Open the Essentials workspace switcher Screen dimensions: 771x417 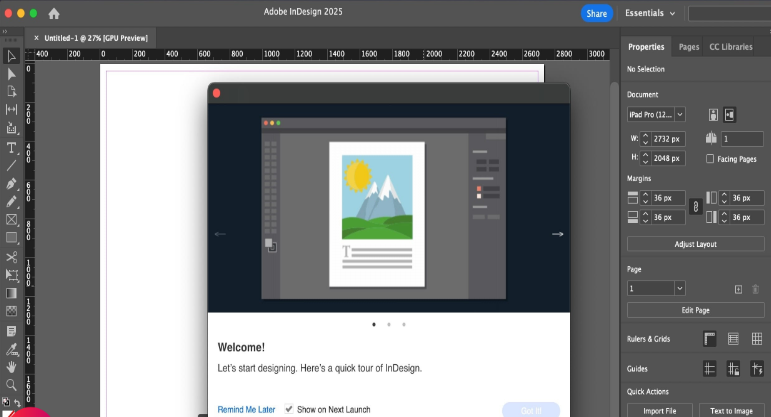[649, 13]
